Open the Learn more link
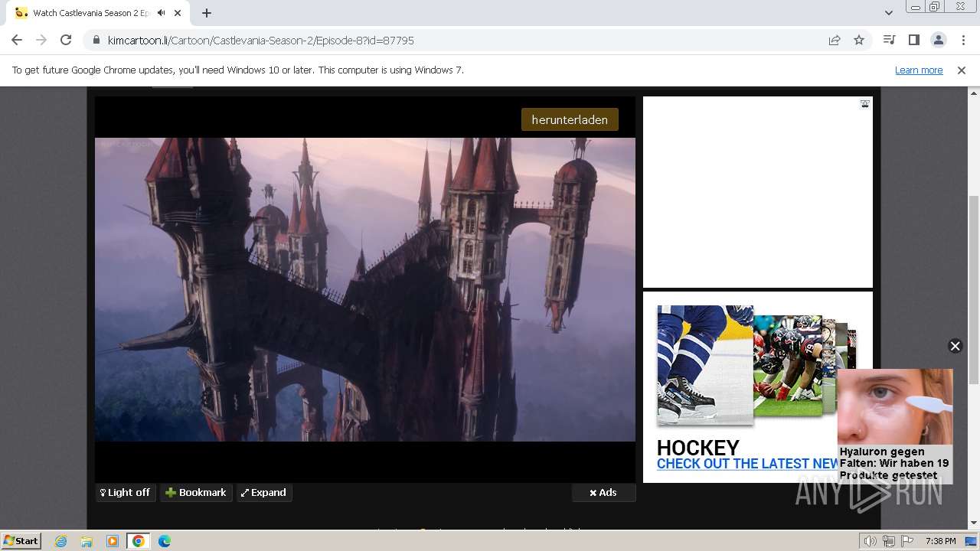Viewport: 980px width, 551px height. (x=919, y=70)
